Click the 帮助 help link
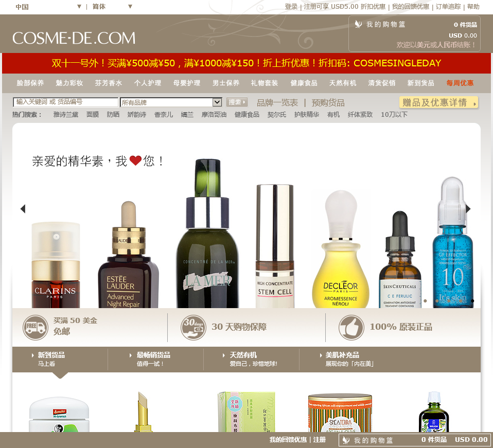Viewport: 493px width, 448px height. pos(473,7)
